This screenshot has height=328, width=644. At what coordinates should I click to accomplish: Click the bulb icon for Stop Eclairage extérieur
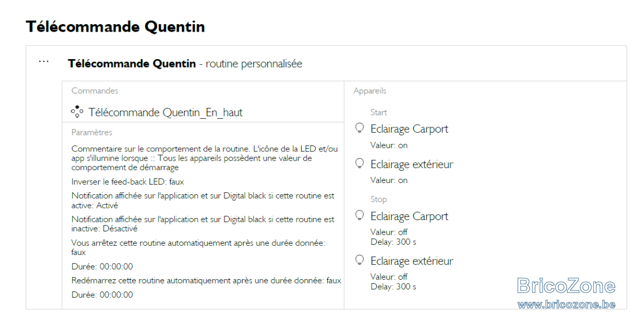coord(360,260)
